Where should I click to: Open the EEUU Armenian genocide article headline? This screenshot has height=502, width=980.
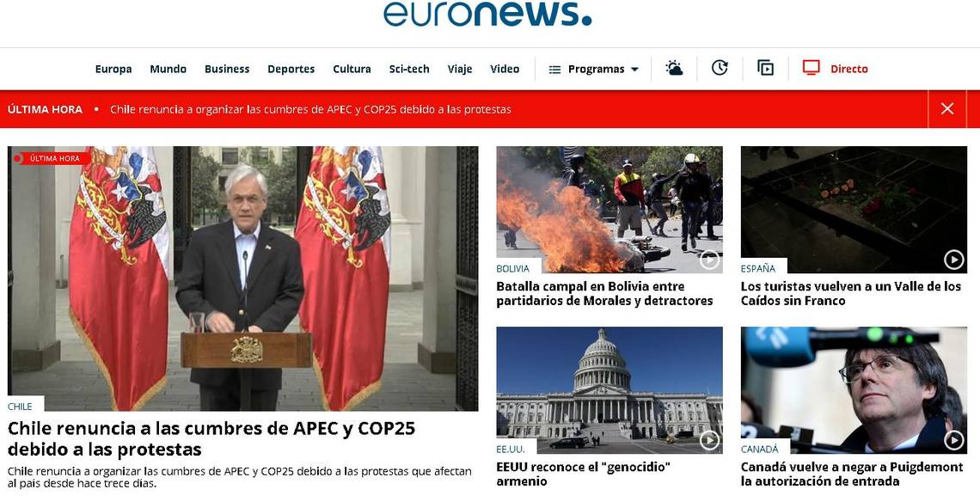pos(583,474)
